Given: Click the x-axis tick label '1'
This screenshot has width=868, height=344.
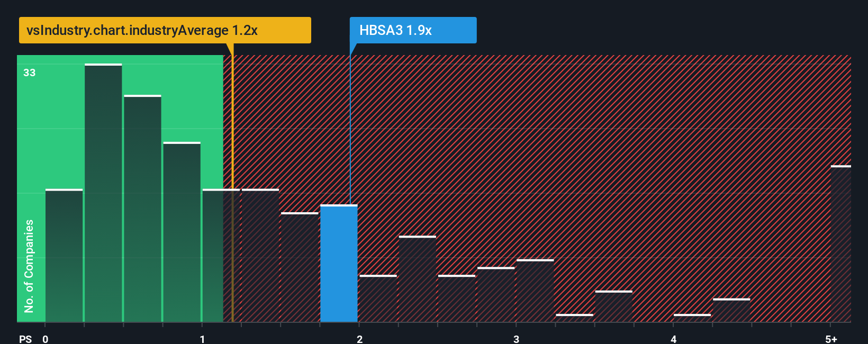Looking at the screenshot, I should (202, 339).
